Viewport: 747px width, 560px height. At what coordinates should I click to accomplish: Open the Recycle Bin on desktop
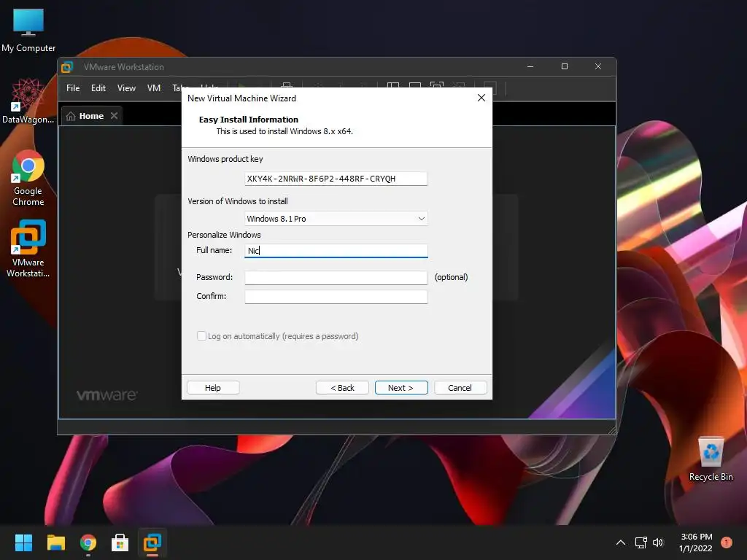pos(711,459)
